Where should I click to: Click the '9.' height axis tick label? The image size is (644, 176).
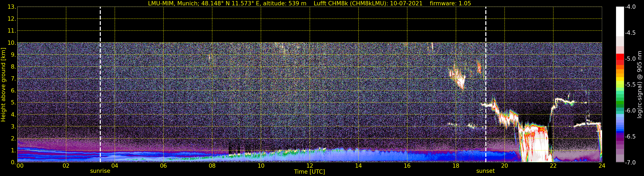(x=13, y=55)
